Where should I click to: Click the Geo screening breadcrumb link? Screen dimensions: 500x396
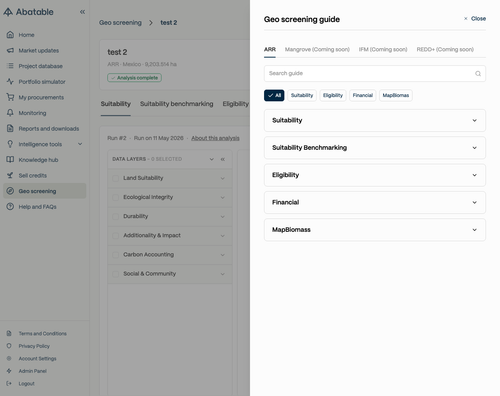pos(120,23)
